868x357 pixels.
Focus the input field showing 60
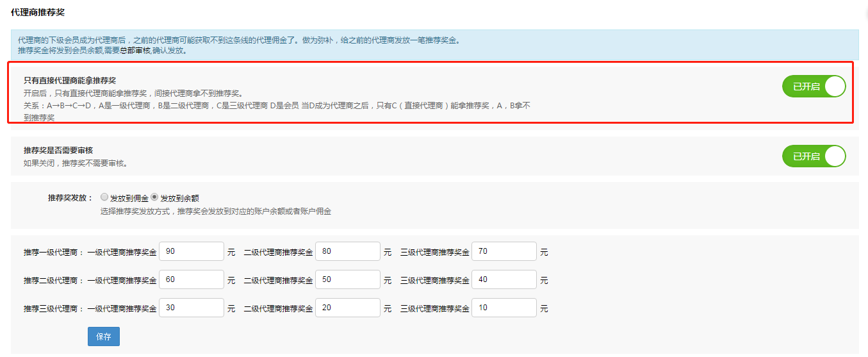(192, 280)
